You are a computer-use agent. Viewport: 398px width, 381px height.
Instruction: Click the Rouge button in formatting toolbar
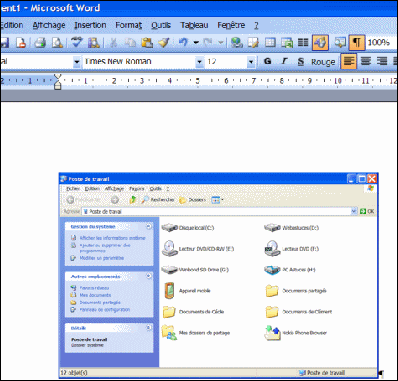323,62
